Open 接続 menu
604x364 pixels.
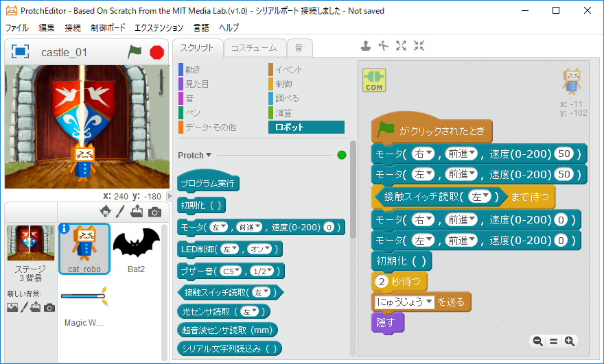[x=73, y=27]
